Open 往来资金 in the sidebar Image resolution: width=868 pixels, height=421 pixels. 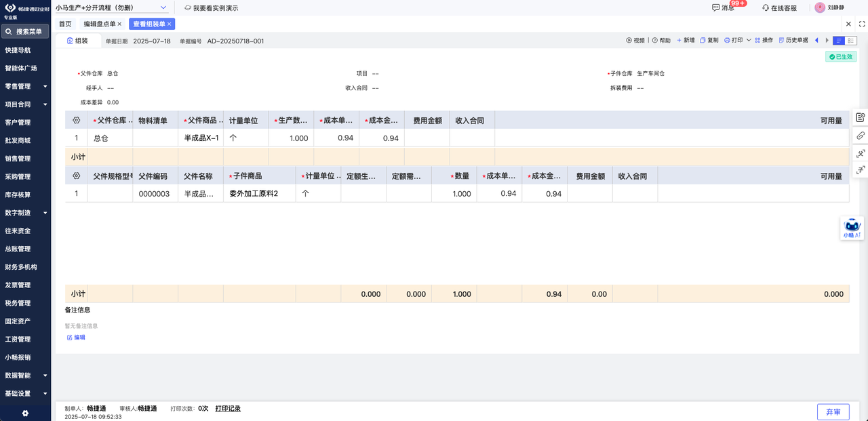[x=18, y=230]
